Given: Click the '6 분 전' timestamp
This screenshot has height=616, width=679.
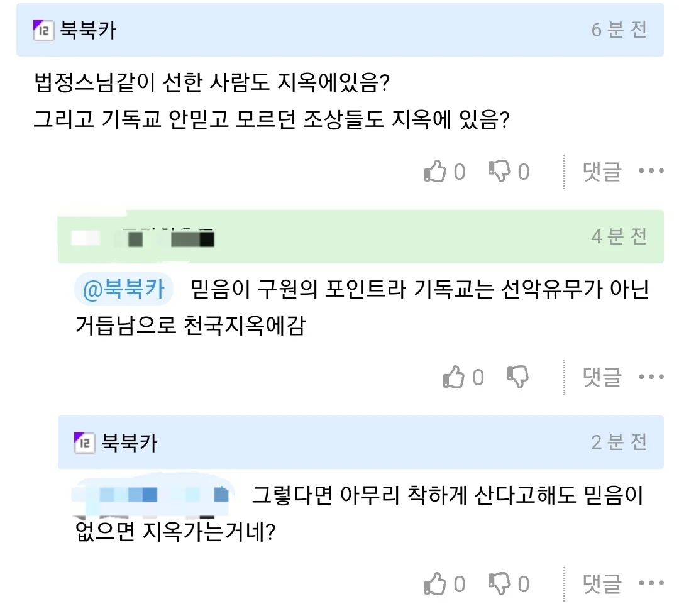Looking at the screenshot, I should tap(619, 30).
